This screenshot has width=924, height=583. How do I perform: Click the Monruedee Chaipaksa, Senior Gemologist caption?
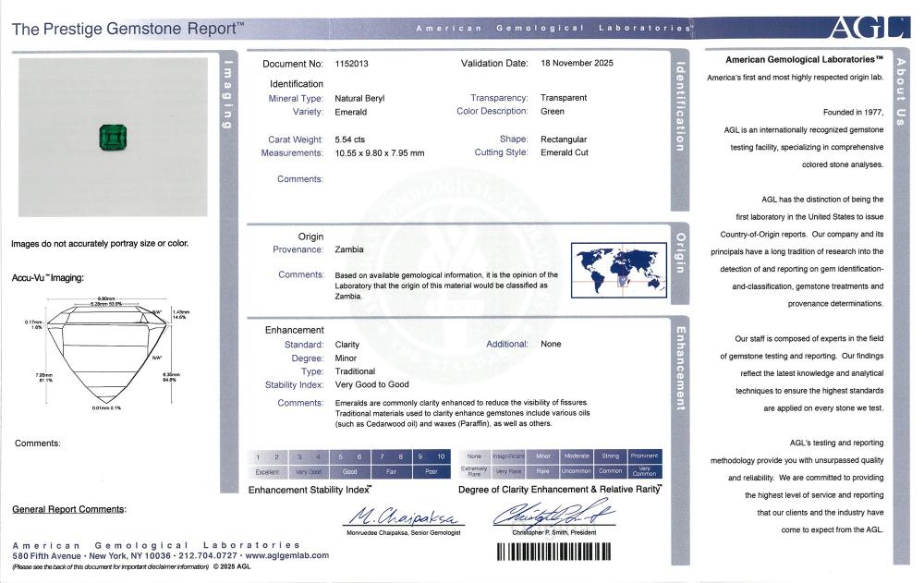tap(403, 533)
